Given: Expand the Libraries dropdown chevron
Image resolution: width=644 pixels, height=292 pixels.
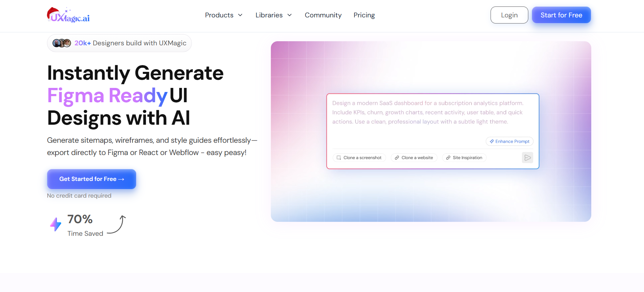Looking at the screenshot, I should pyautogui.click(x=290, y=15).
